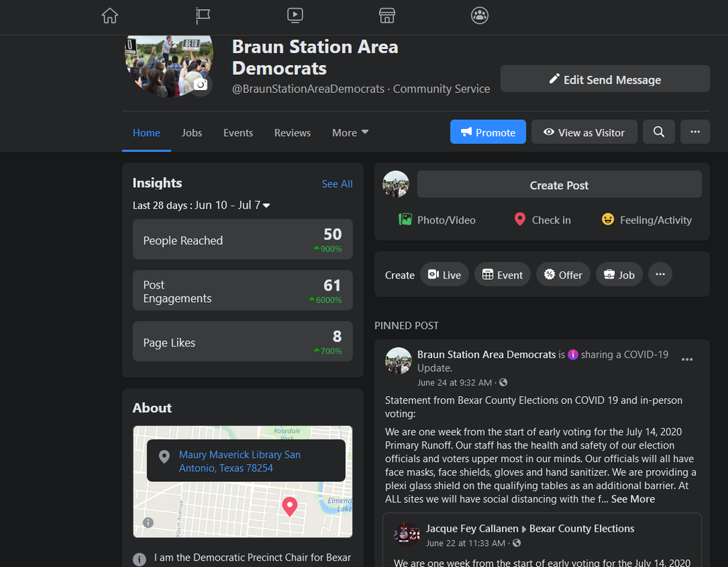The image size is (728, 567).
Task: Click globe privacy icon for June 22 post
Action: pos(517,543)
